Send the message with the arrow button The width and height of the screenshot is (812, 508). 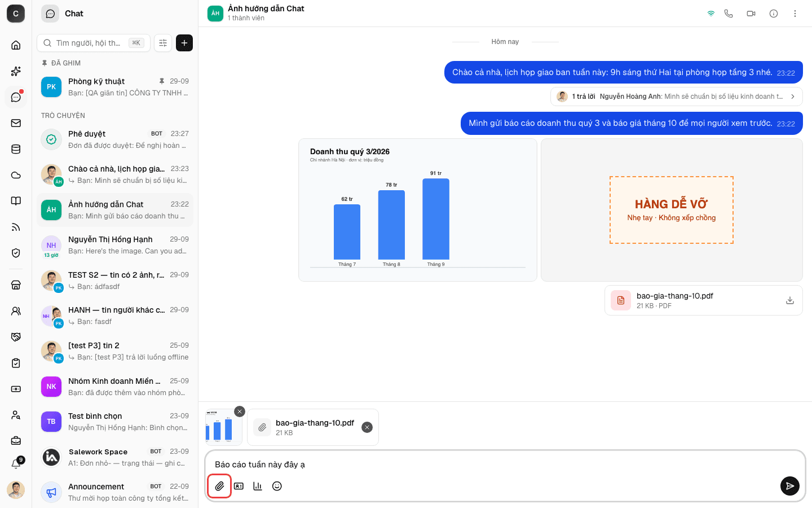click(x=790, y=486)
